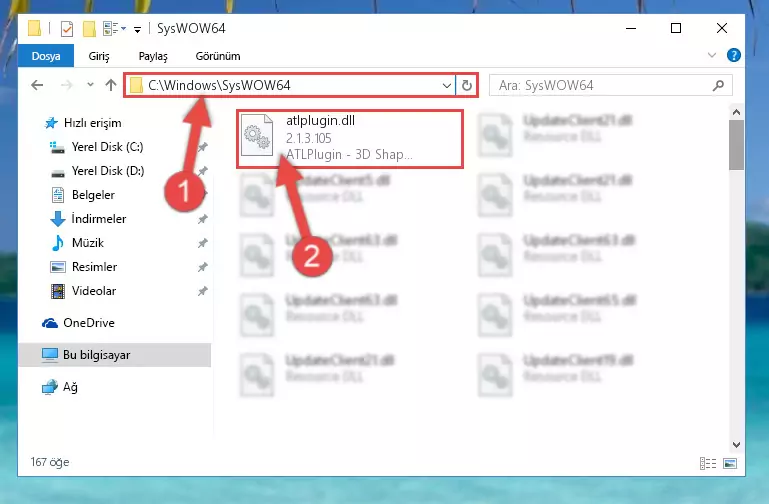The height and width of the screenshot is (504, 769).
Task: Switch to the Giriş ribbon tab
Action: point(99,56)
